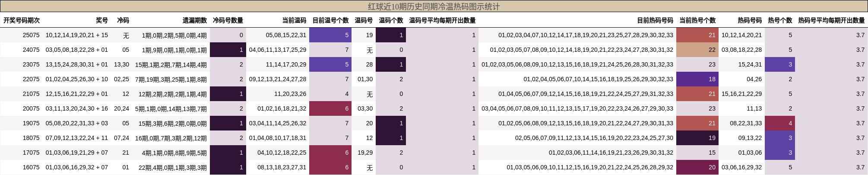Click omission cell 7期,19期,3期,25期,1期,8期
Screen dimensions: 868x175
pos(171,80)
